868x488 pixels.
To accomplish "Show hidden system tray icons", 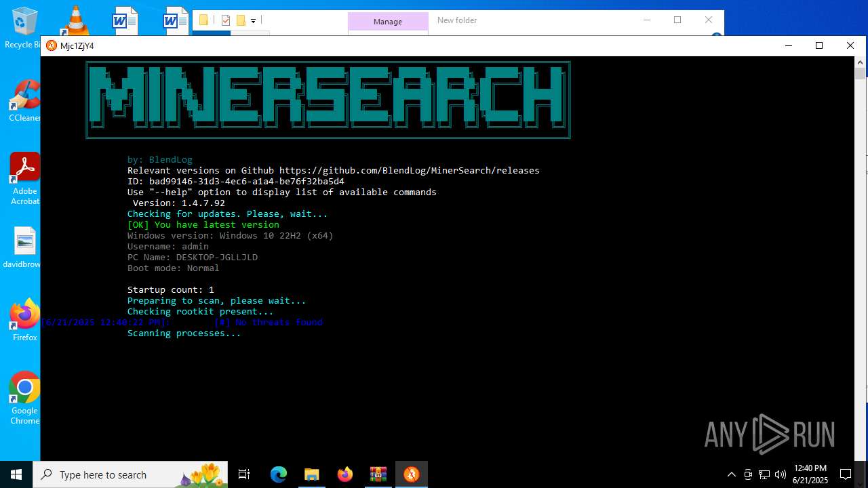I will pyautogui.click(x=731, y=474).
